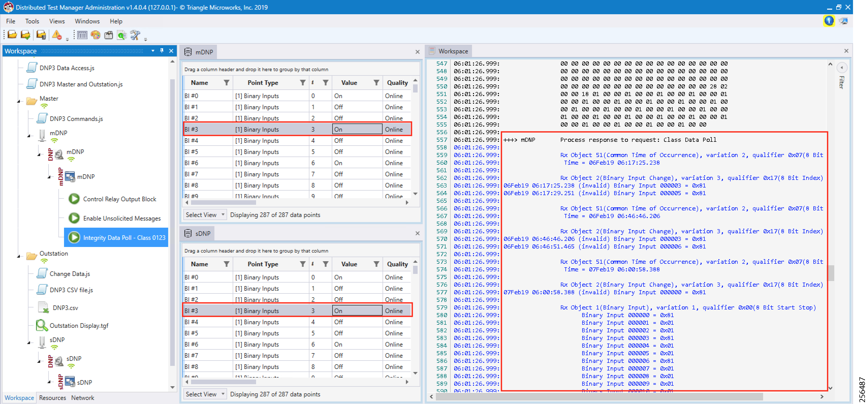The width and height of the screenshot is (868, 404).
Task: Select DNP3 Commands.js in the tree
Action: (76, 119)
